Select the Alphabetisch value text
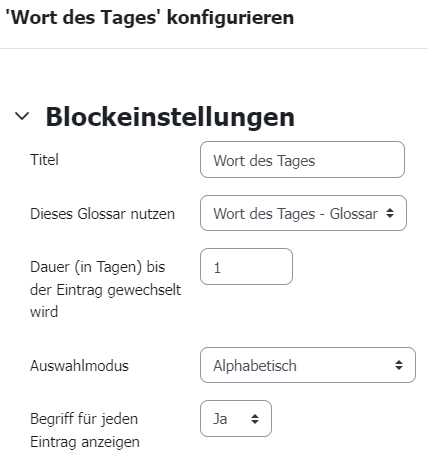This screenshot has width=428, height=460. pyautogui.click(x=255, y=366)
